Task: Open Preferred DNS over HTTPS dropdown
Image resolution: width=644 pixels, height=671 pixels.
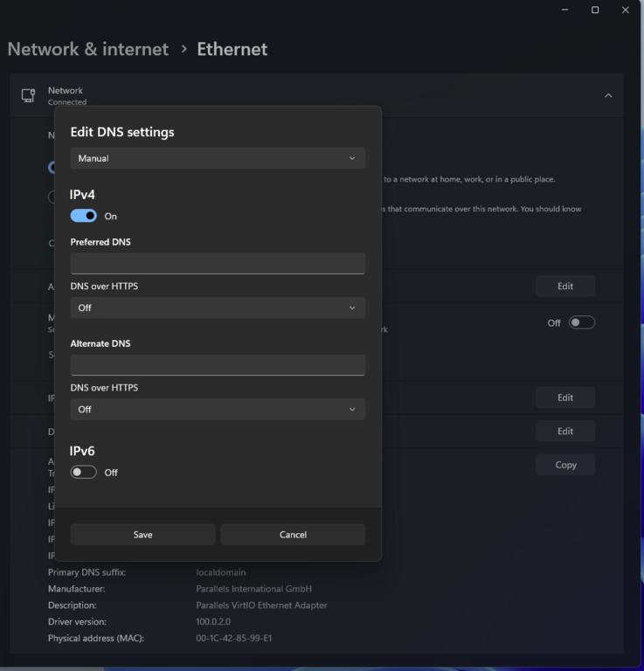Action: (x=218, y=308)
